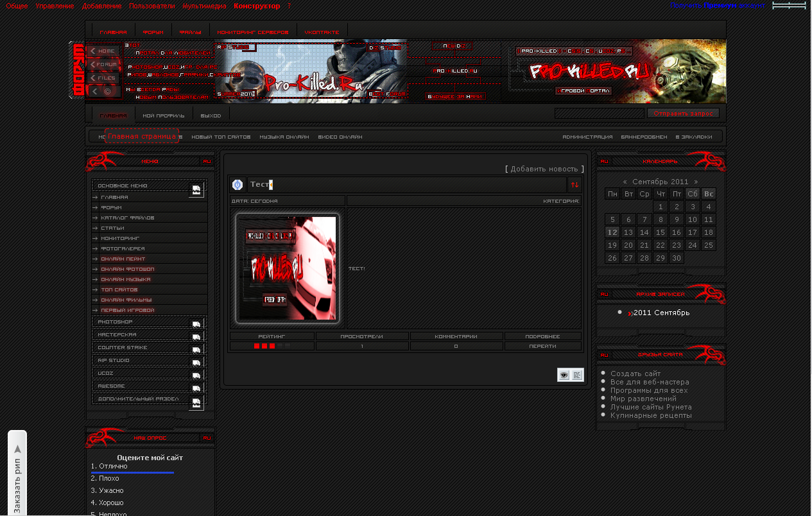Open the Все для веб-мастера link
This screenshot has height=516, width=812.
coord(650,382)
